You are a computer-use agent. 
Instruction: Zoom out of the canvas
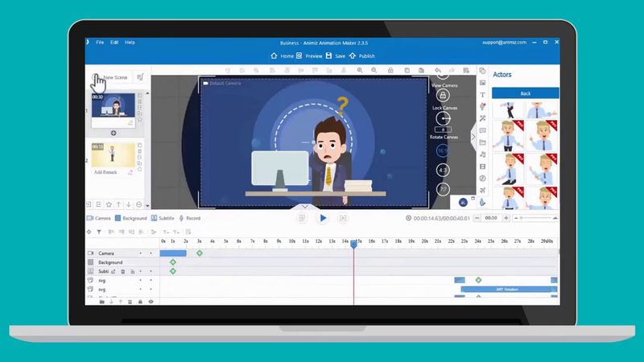pyautogui.click(x=374, y=70)
